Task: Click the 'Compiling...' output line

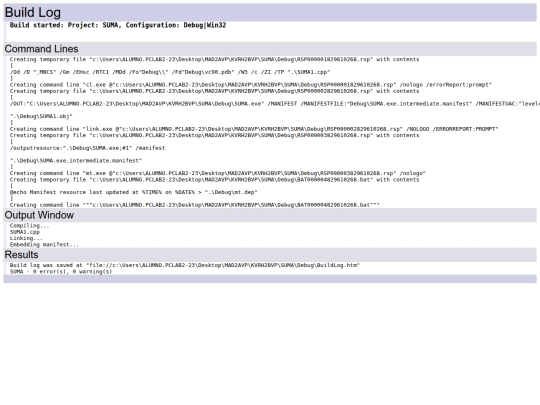Action: tap(30, 226)
